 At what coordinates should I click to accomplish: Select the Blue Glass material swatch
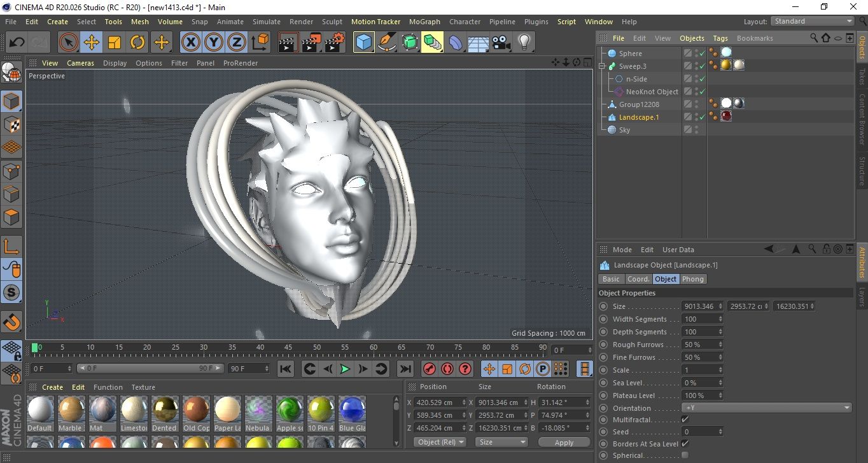351,410
